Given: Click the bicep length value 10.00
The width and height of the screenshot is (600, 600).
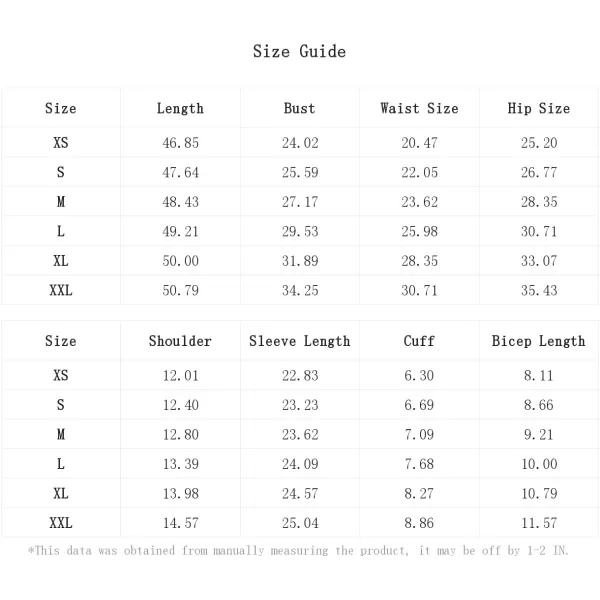Looking at the screenshot, I should (x=539, y=464).
